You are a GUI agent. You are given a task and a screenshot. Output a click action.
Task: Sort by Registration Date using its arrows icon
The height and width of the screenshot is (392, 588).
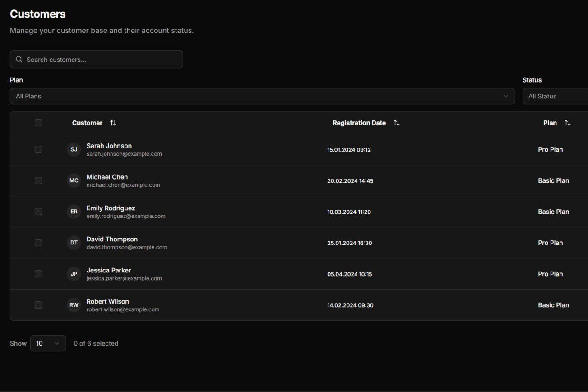[x=397, y=123]
